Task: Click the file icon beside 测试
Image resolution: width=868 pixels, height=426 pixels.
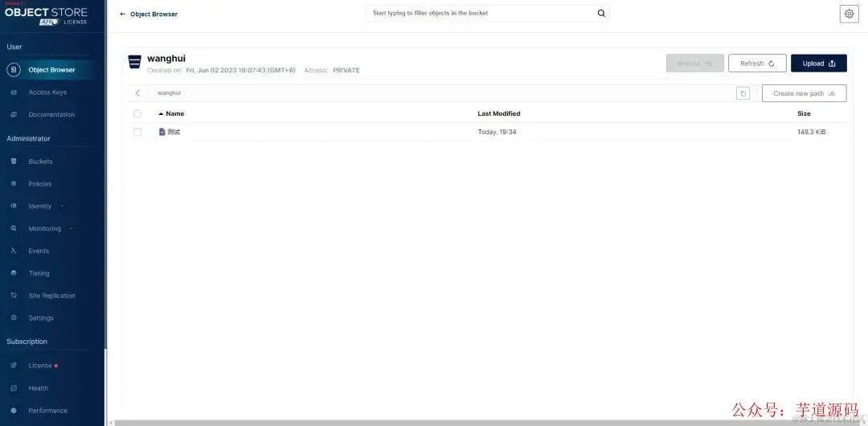Action: click(162, 132)
